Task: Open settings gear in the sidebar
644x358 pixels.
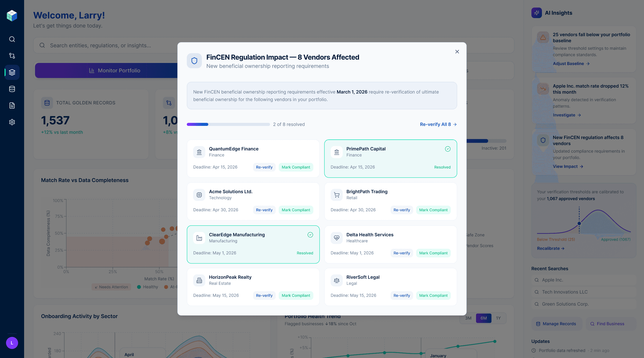Action: [x=12, y=122]
